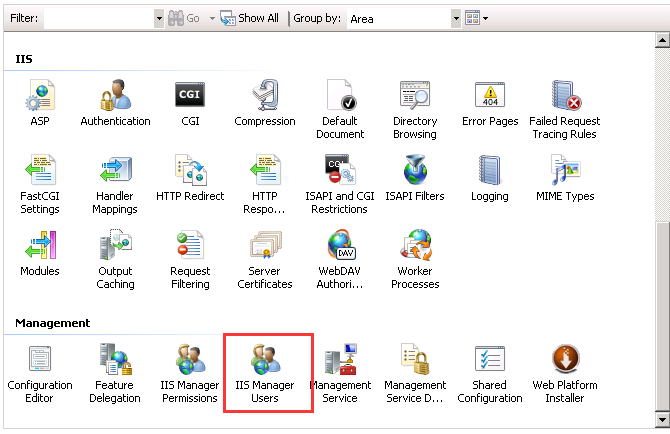This screenshot has height=434, width=670.
Task: Open Configuration Editor
Action: click(x=40, y=358)
